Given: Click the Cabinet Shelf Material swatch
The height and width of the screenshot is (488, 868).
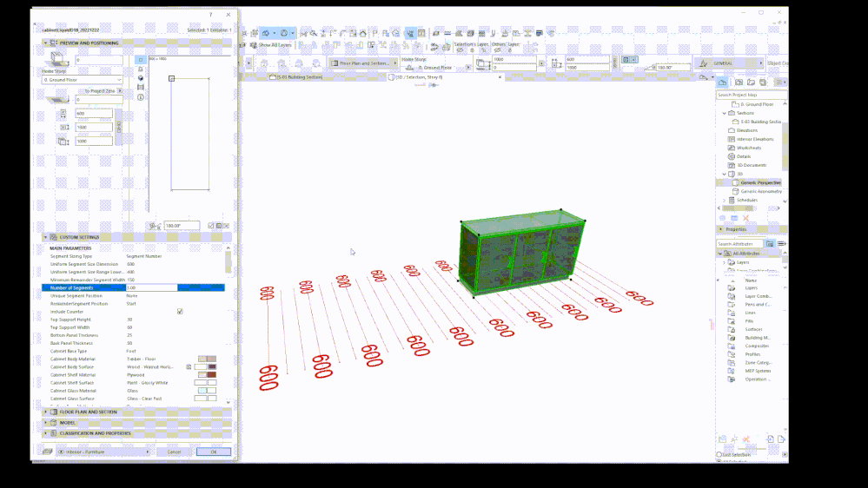Looking at the screenshot, I should point(207,374).
